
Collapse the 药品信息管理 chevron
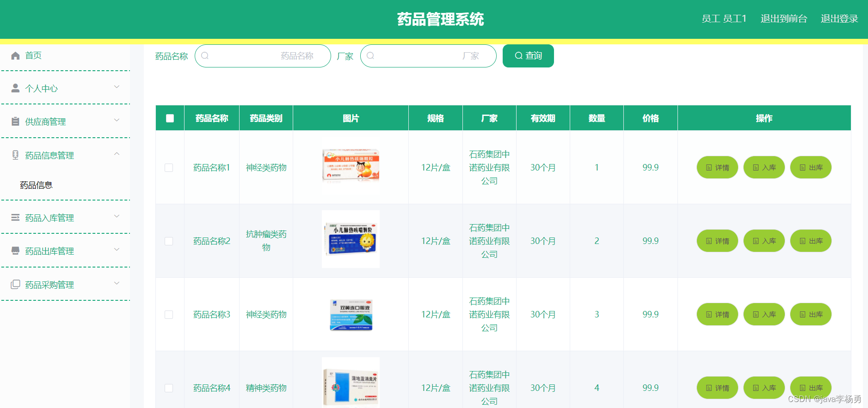coord(117,154)
